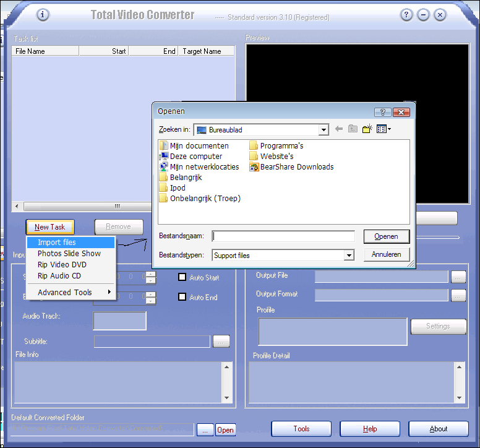Viewport: 480px width, 448px height.
Task: Click the Openen button in dialog
Action: click(x=387, y=236)
